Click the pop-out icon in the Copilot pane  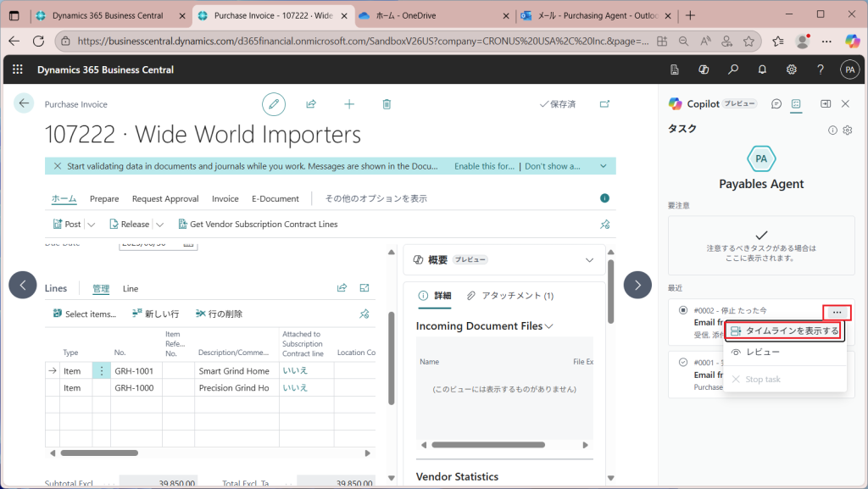[x=826, y=103]
